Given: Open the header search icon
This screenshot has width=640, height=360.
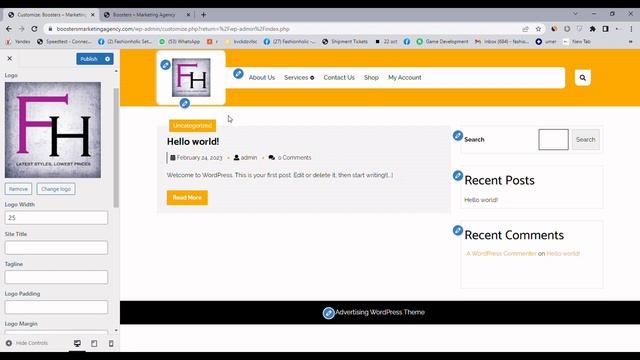Looking at the screenshot, I should pyautogui.click(x=582, y=78).
